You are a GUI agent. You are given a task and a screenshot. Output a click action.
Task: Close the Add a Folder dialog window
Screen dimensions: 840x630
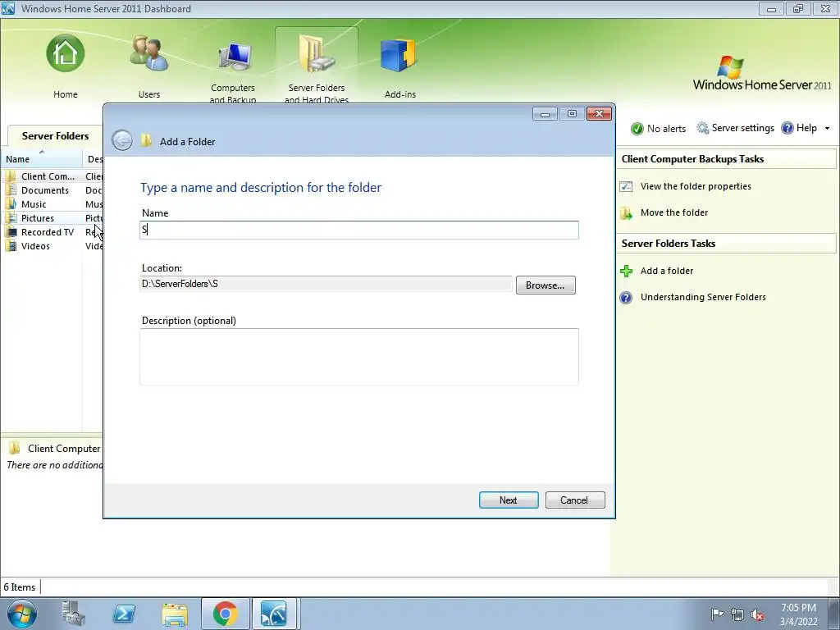(599, 113)
